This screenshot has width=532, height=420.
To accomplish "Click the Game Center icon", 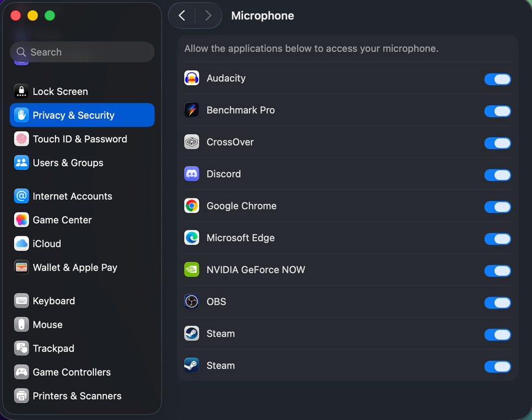I will (21, 220).
